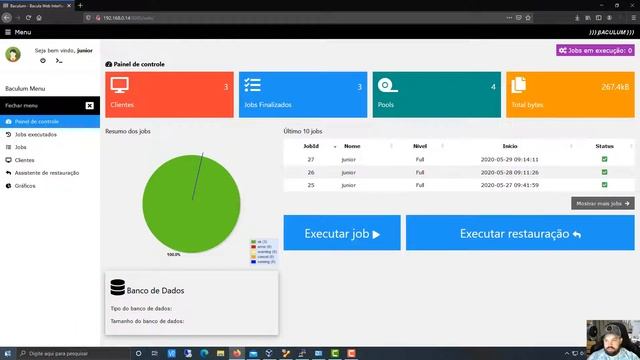Click the Jobs em execução button
Image resolution: width=640 pixels, height=360 pixels.
coord(595,50)
